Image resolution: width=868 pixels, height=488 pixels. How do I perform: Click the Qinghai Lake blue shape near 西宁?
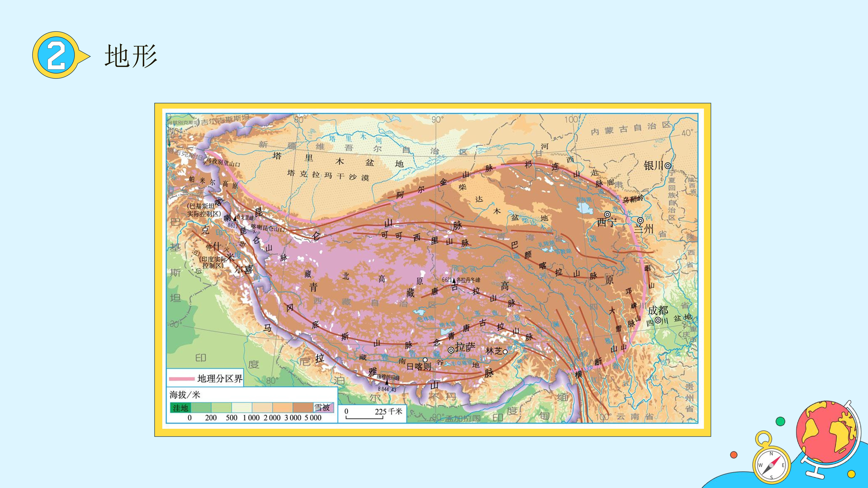click(x=584, y=208)
